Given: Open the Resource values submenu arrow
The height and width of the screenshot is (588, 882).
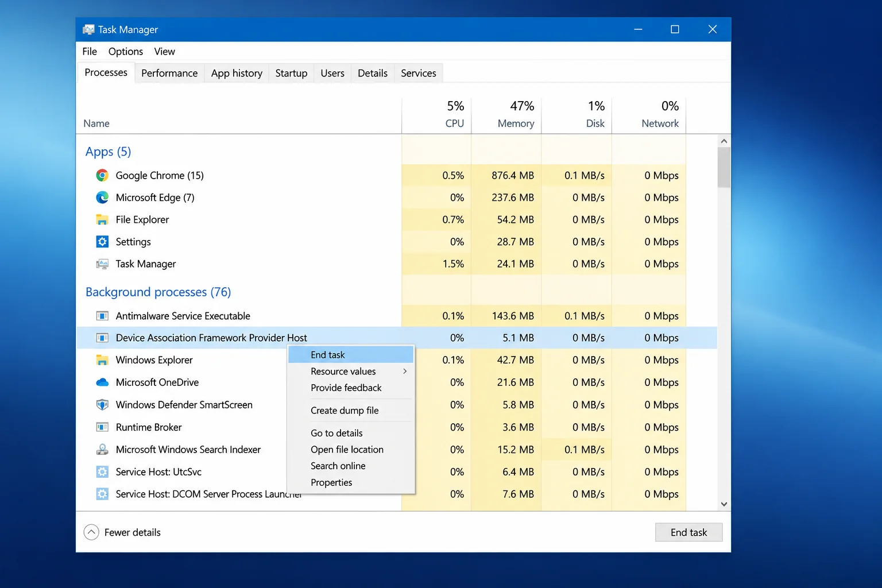Looking at the screenshot, I should coord(405,372).
